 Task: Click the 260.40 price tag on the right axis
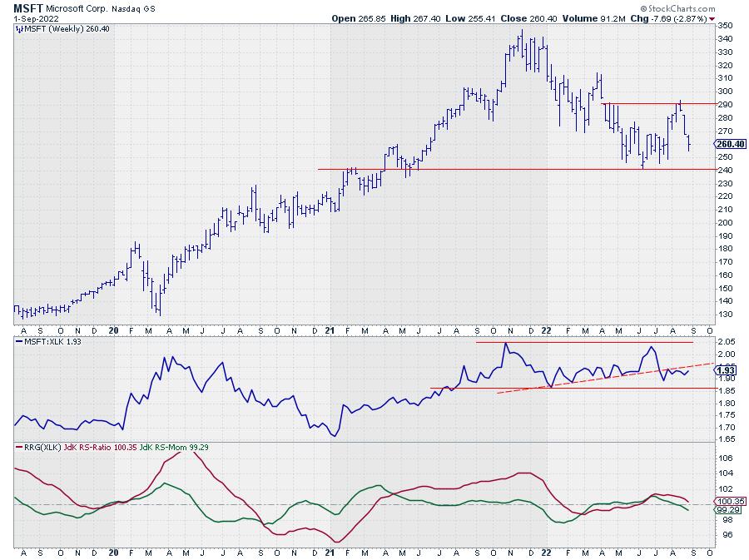tap(731, 144)
